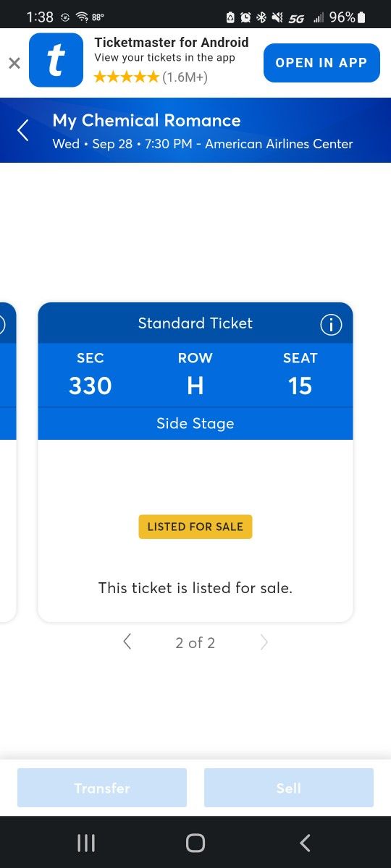Tap the 2 of 2 page indicator
Screen dimensions: 391x868
pos(195,642)
